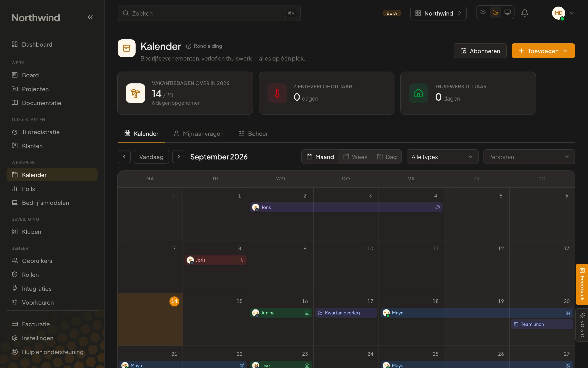Open the Kwartaaloverleg event on 17th
588x368 pixels.
click(346, 313)
